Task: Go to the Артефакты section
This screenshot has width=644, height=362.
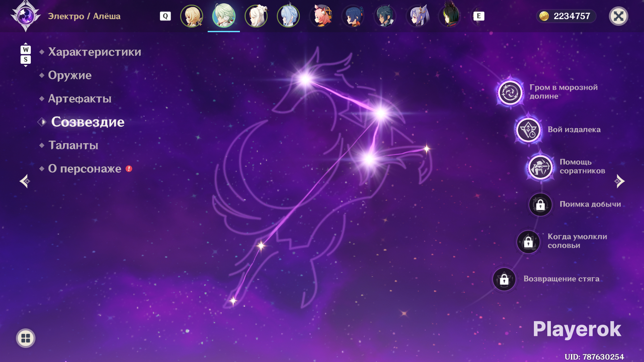Action: click(80, 98)
